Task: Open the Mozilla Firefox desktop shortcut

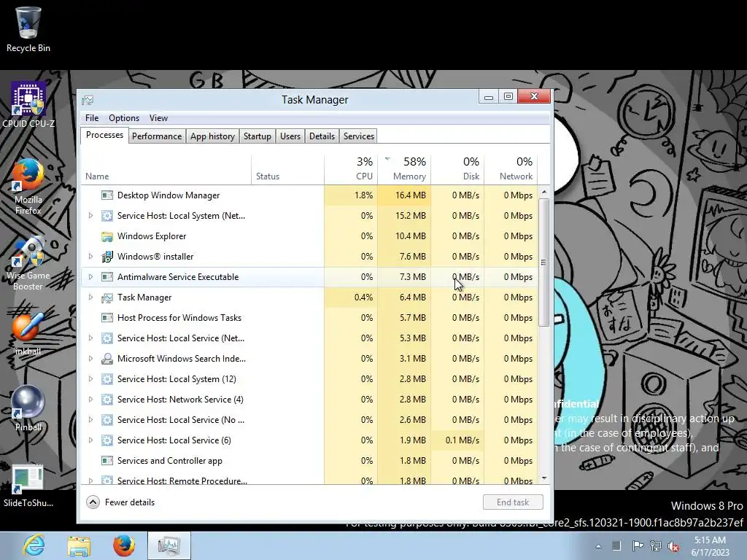Action: (28, 187)
